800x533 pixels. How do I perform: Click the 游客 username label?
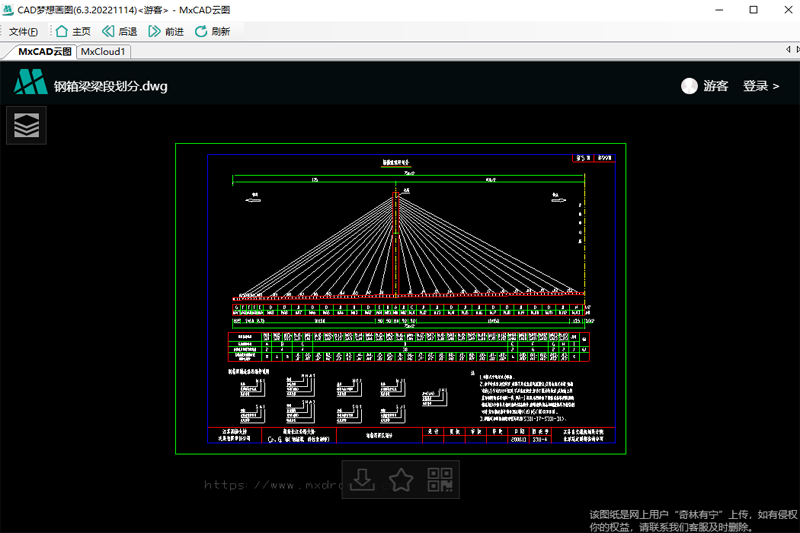(716, 86)
